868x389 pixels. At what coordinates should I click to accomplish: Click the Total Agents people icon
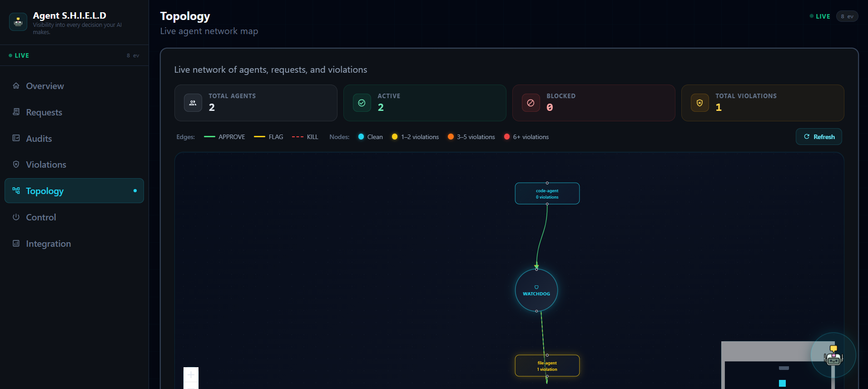point(193,103)
